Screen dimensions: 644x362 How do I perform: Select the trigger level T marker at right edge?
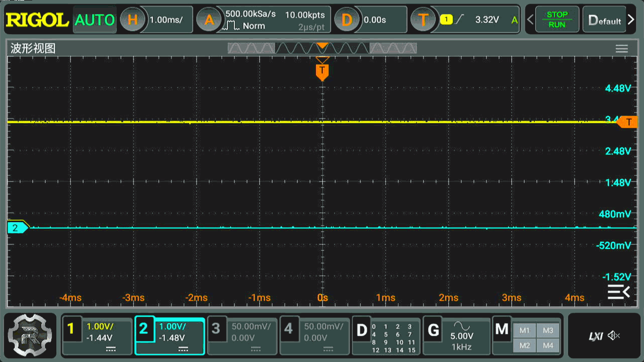tap(628, 122)
